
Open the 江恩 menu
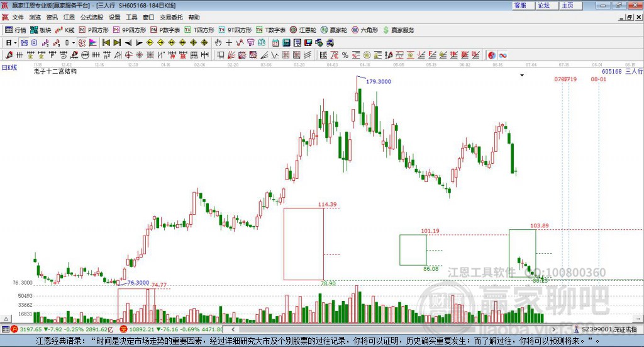tap(69, 17)
